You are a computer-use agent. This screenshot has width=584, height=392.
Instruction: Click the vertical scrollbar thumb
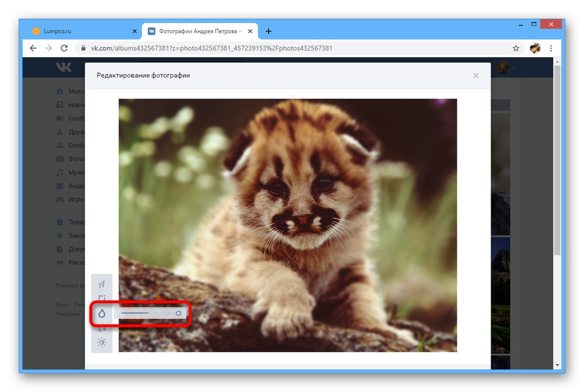click(x=557, y=160)
